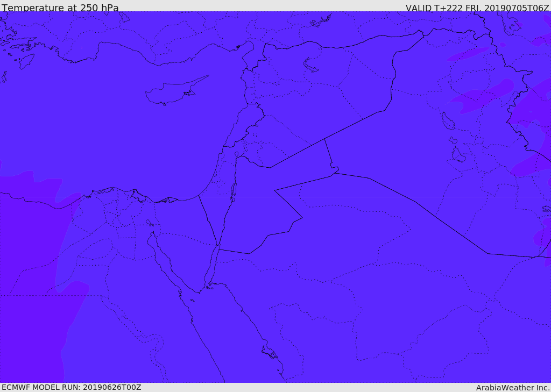Click the 'Temperature at 250 hPa' title text
This screenshot has width=551, height=392.
tap(60, 8)
